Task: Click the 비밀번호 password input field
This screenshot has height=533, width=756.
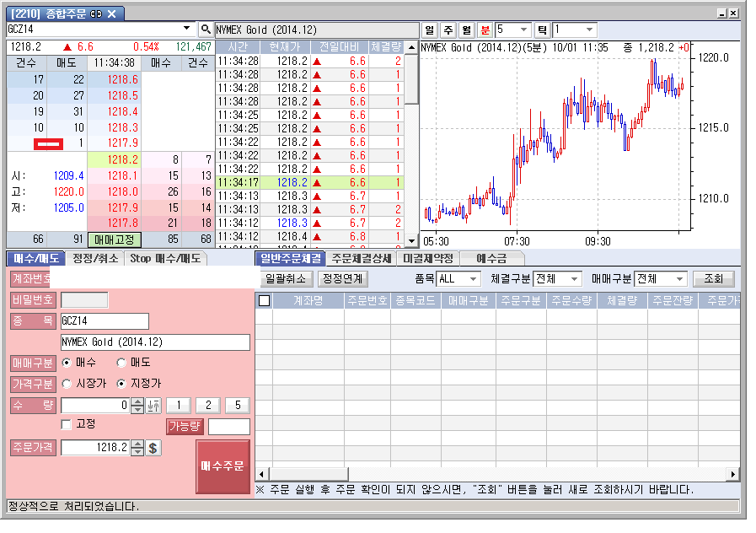Action: tap(84, 300)
